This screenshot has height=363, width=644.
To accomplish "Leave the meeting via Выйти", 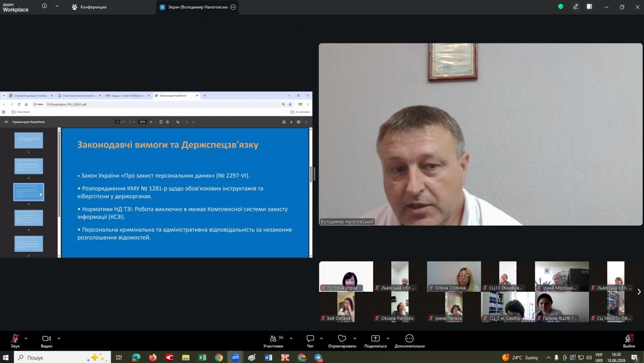I will pyautogui.click(x=629, y=341).
